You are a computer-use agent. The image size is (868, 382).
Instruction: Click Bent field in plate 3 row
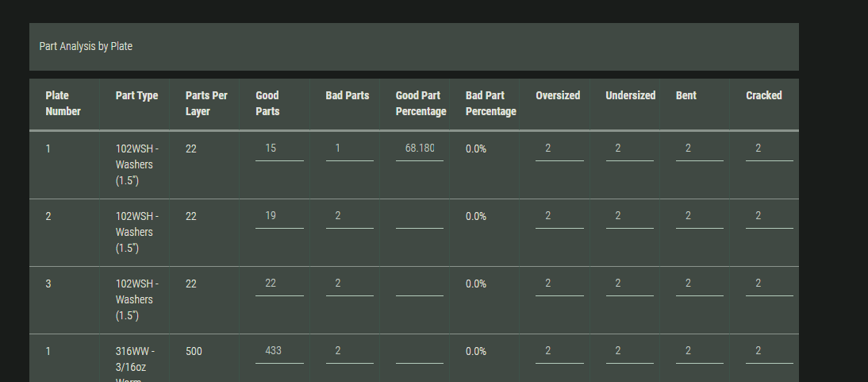click(x=700, y=284)
